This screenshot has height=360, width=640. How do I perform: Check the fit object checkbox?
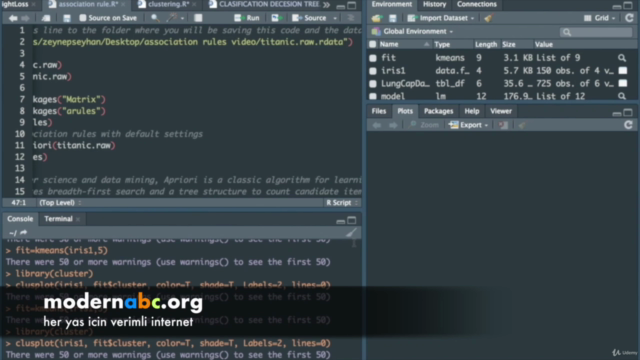click(373, 58)
